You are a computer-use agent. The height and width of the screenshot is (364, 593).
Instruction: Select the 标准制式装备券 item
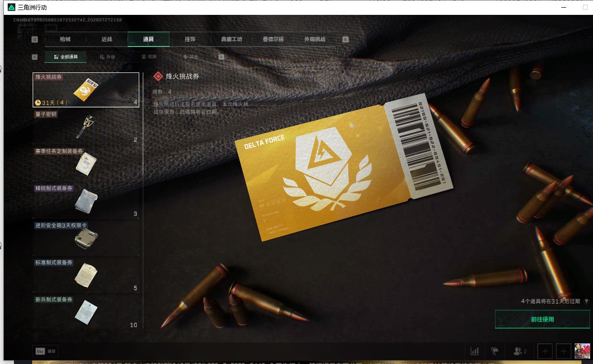(86, 275)
